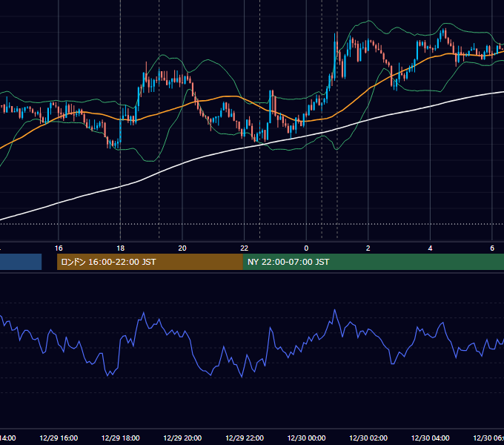Click the hour label 16 on upper axis
The image size is (504, 445).
[x=59, y=248]
